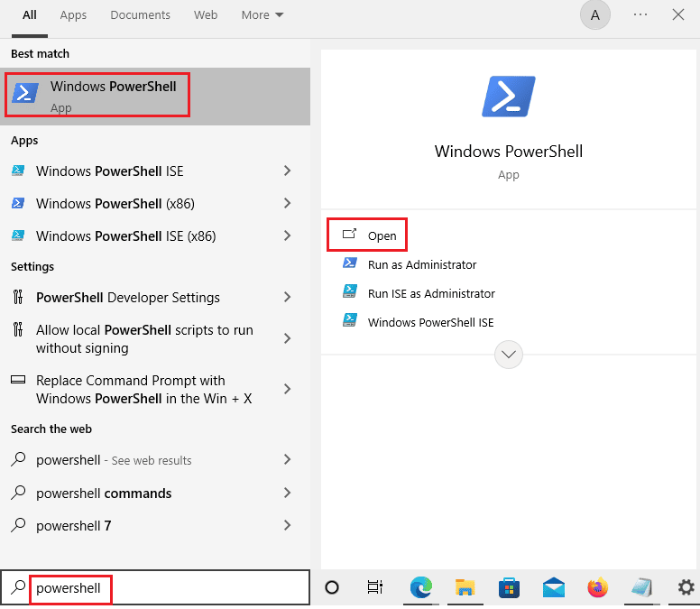Open the three-dot options menu
Screen dimensions: 700x609
point(640,14)
